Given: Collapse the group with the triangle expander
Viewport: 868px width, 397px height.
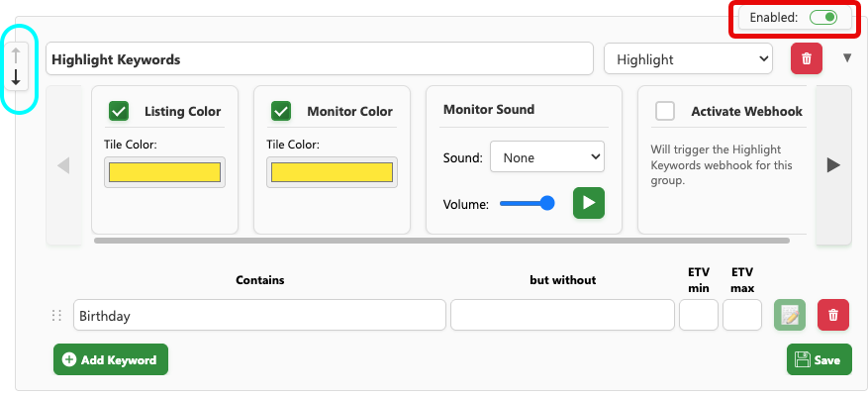Looking at the screenshot, I should tap(846, 58).
